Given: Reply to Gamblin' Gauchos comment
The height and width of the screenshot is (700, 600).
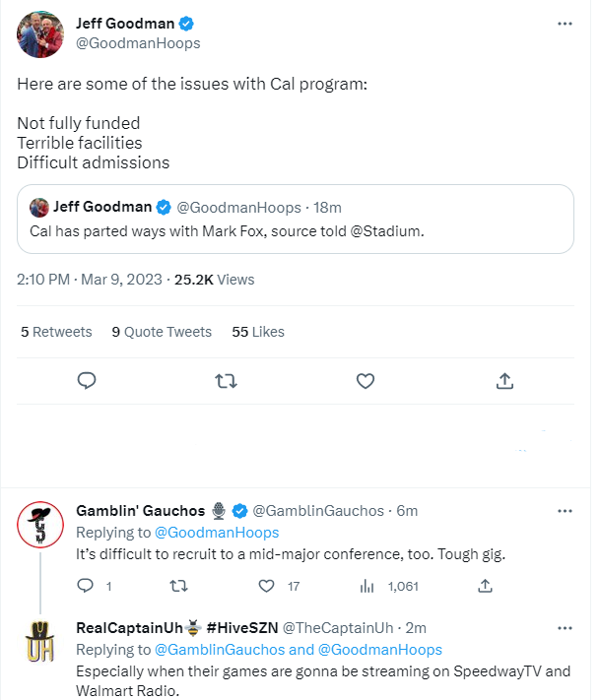Looking at the screenshot, I should click(x=86, y=586).
